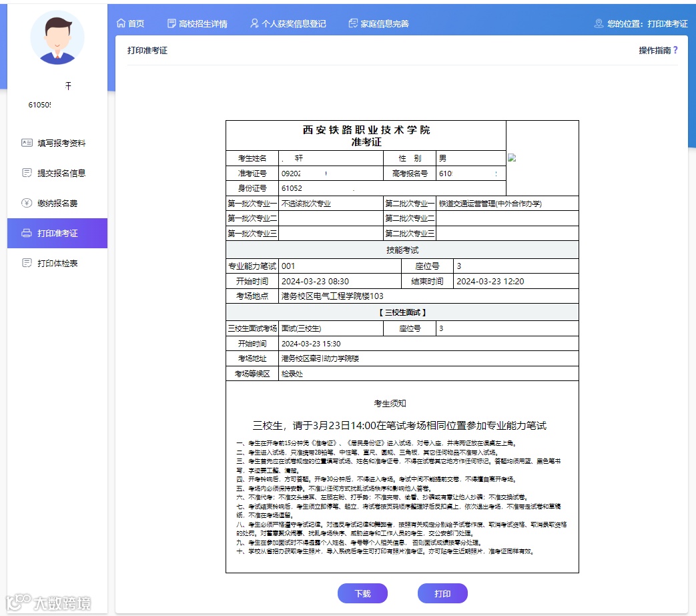Click the gender value 男

[443, 158]
